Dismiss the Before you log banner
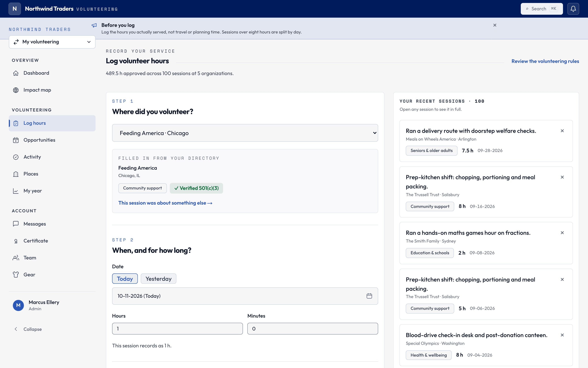Screen dimensions: 588x368 pos(495,25)
